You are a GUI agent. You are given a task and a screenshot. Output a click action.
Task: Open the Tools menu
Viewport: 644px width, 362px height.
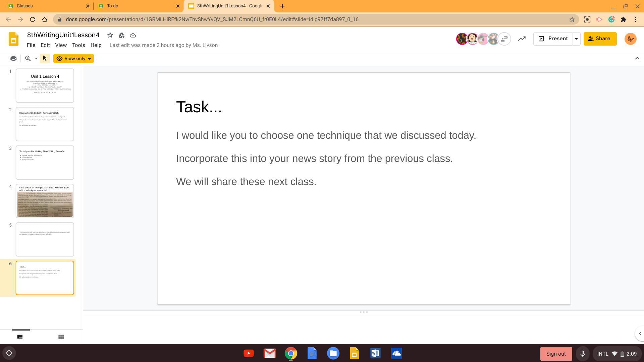78,45
